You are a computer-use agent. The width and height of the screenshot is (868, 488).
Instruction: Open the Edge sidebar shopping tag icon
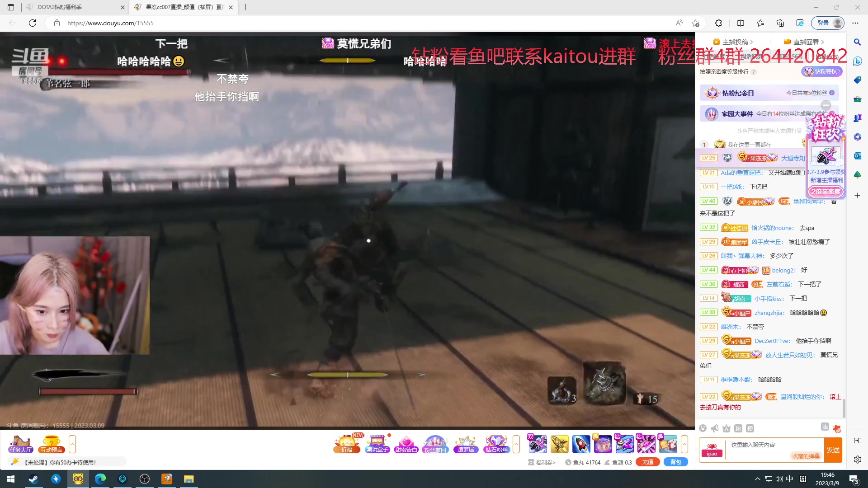point(857,80)
